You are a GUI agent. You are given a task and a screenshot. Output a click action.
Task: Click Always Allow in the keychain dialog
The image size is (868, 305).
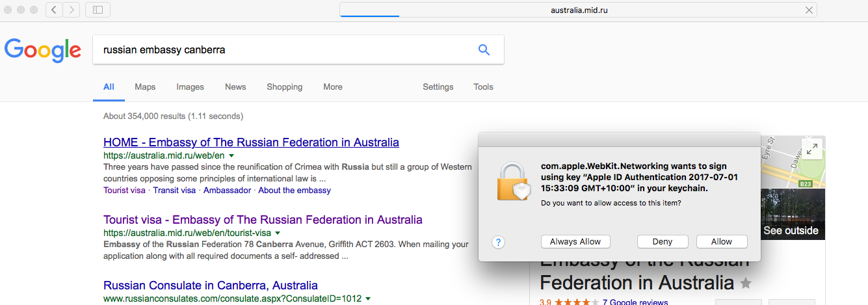tap(575, 242)
